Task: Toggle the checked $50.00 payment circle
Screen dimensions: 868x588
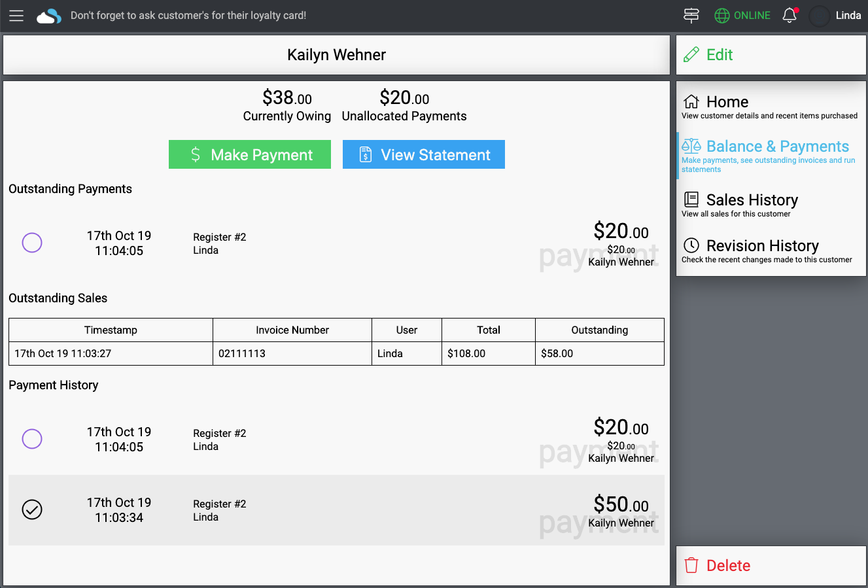Action: [x=32, y=510]
